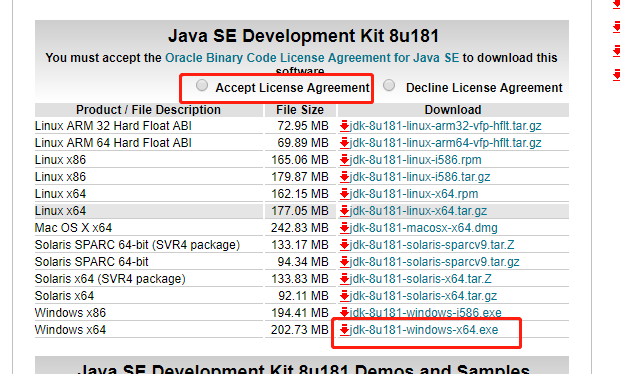The height and width of the screenshot is (374, 620).
Task: Click the 202.73 MB file size cell
Action: point(300,330)
